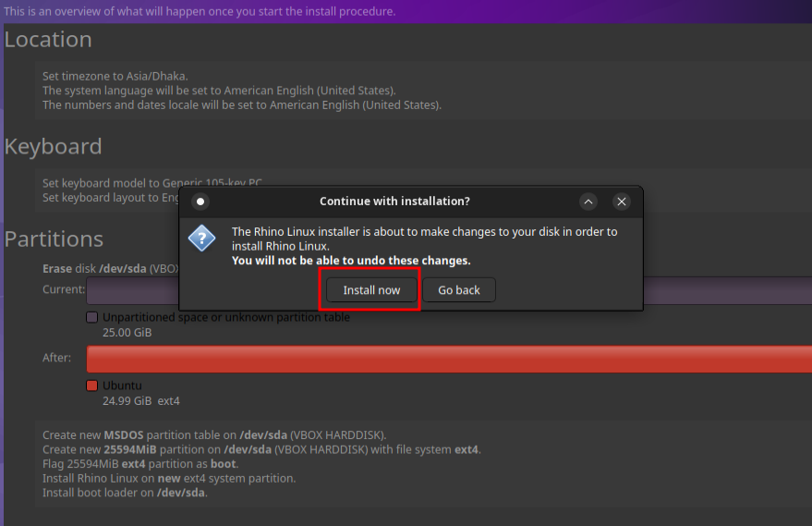Click the system language American English line
This screenshot has height=526, width=812.
pos(219,91)
